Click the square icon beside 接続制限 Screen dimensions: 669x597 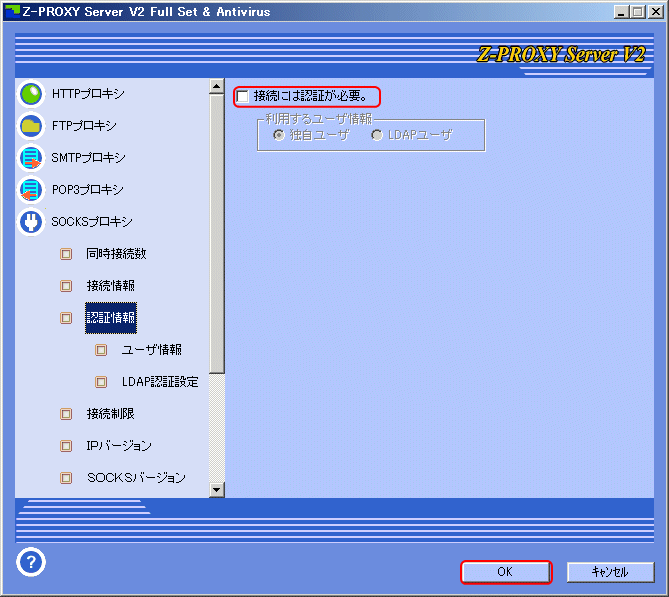(x=66, y=414)
